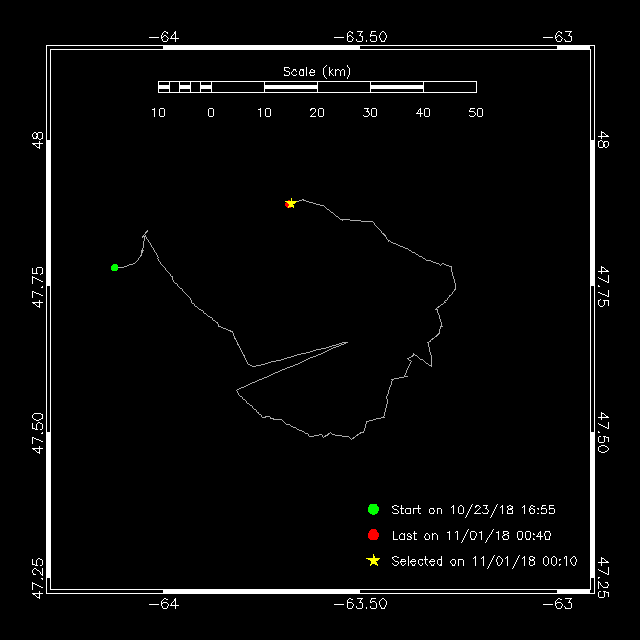
Task: Click the green start marker on the track
Action: click(x=115, y=267)
